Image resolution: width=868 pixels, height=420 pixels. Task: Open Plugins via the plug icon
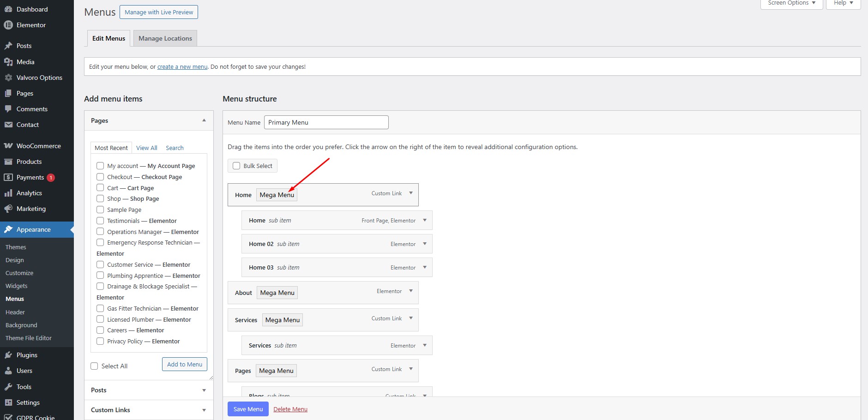click(x=8, y=355)
